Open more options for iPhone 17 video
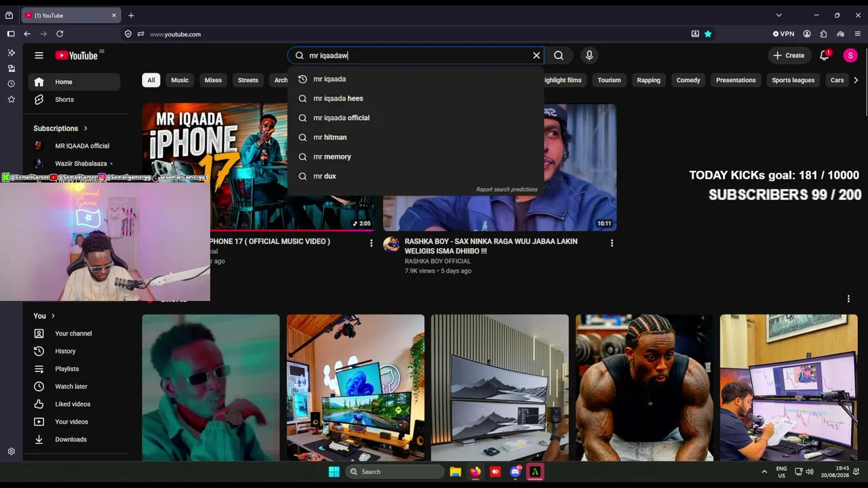Image resolution: width=868 pixels, height=488 pixels. [x=371, y=243]
